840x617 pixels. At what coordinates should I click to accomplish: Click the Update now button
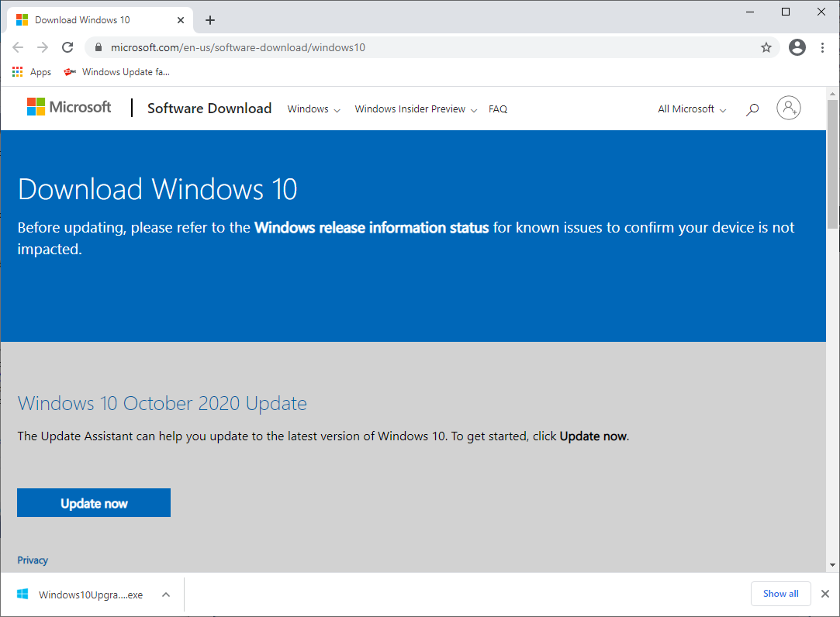coord(94,502)
